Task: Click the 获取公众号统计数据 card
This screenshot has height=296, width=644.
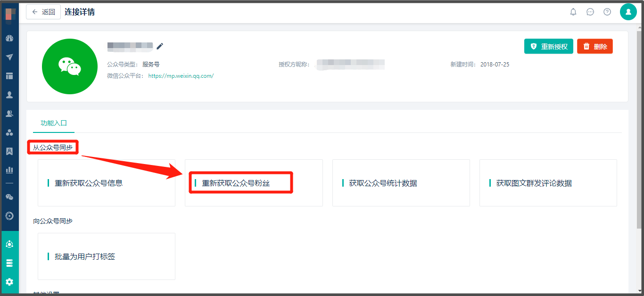Action: pos(401,183)
